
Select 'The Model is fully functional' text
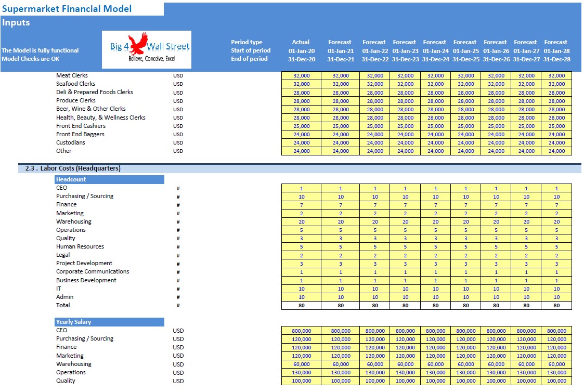coord(40,50)
